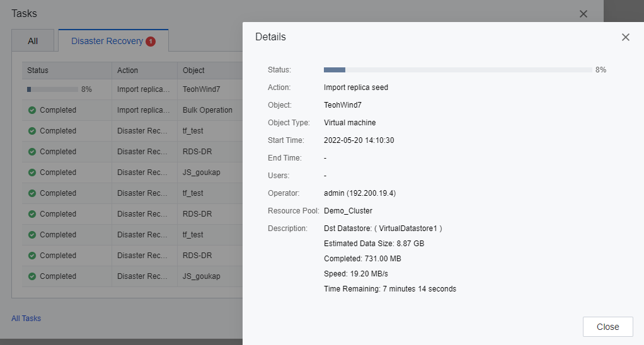Screen dimensions: 644x345
Task: Click the Import replica seed action text in Details
Action: click(355, 88)
